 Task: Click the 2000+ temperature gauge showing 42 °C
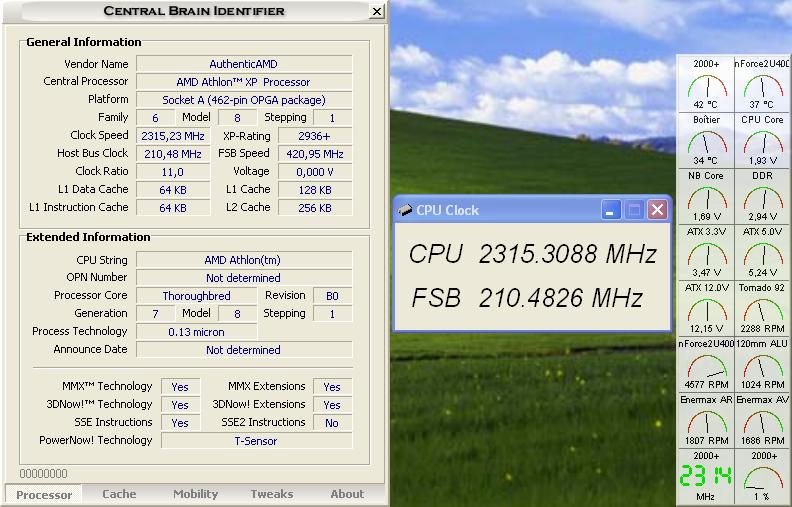[x=706, y=84]
